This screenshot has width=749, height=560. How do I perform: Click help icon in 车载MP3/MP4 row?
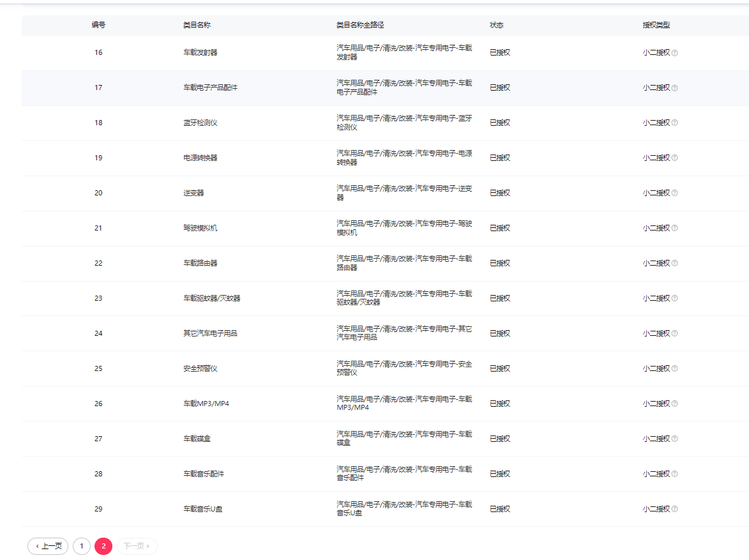674,404
